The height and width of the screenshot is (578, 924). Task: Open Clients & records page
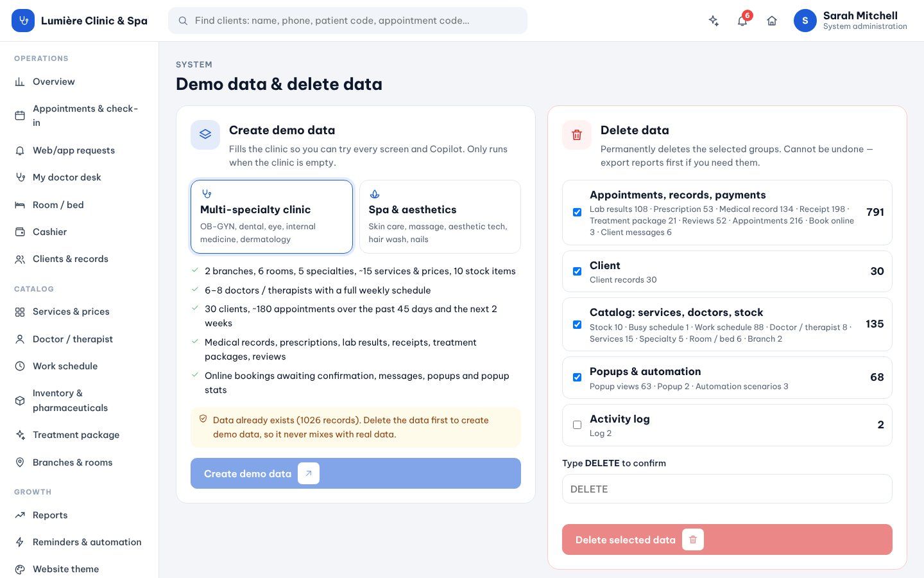tap(80, 259)
